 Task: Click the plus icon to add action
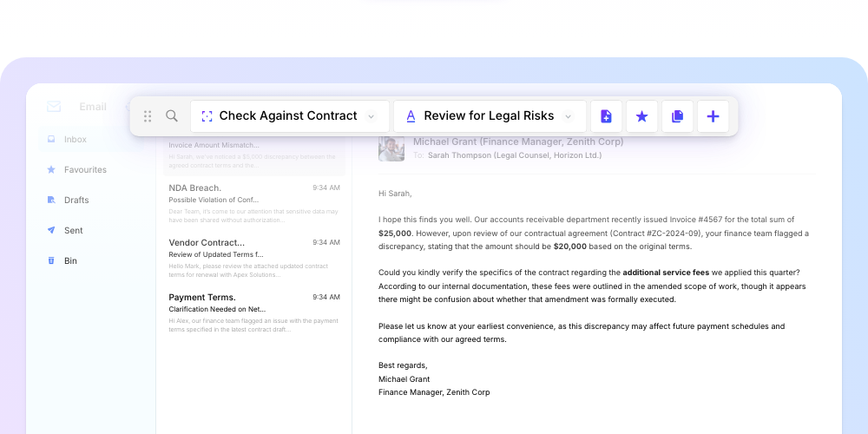pos(713,116)
